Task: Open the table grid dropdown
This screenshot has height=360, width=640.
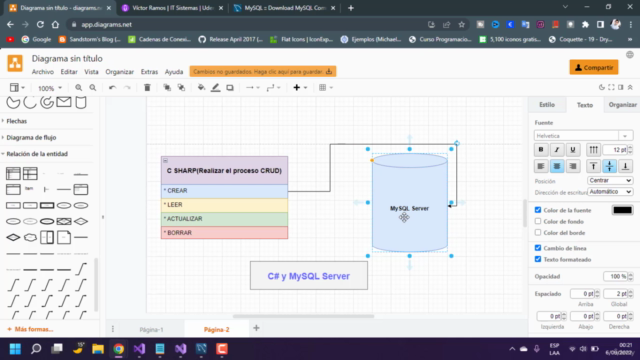Action: (x=325, y=88)
